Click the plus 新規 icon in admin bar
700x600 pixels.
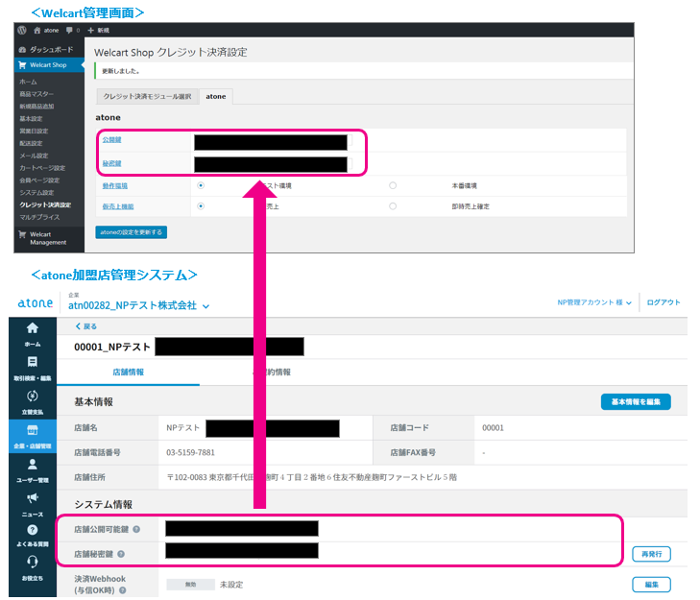[x=90, y=31]
